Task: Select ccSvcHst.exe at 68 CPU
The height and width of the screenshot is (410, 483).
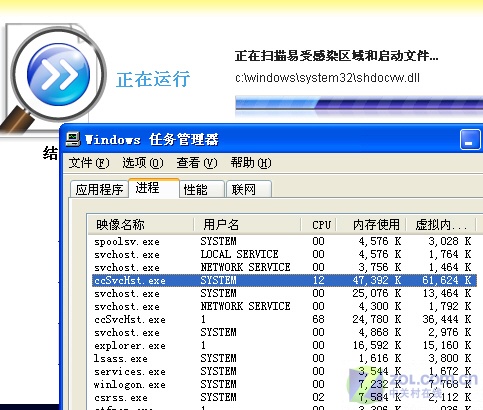Action: [x=284, y=319]
